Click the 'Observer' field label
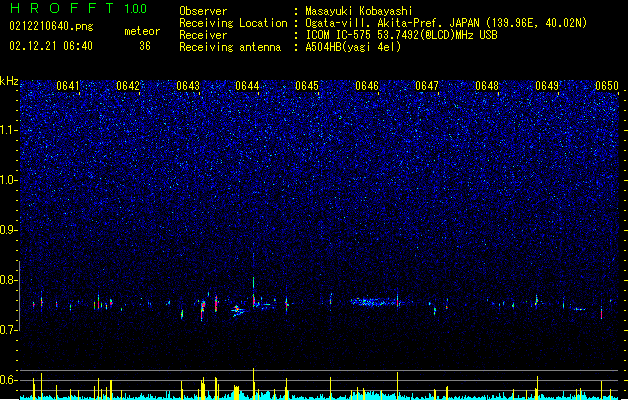This screenshot has width=629, height=400. (203, 11)
